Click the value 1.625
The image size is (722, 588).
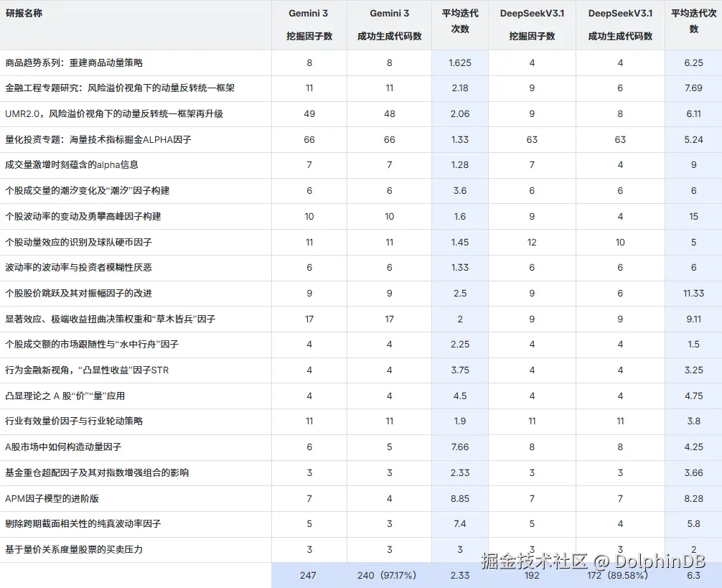pos(460,62)
